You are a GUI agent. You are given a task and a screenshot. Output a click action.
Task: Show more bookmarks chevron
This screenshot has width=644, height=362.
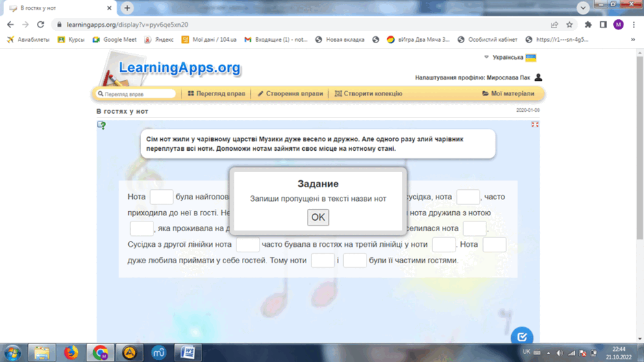pyautogui.click(x=633, y=40)
